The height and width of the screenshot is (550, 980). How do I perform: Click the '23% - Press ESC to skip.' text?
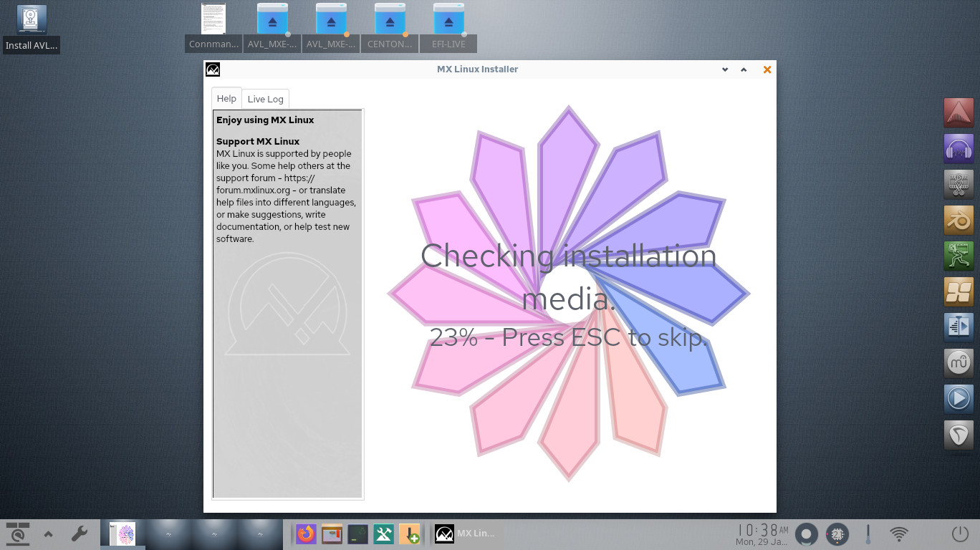click(x=569, y=337)
